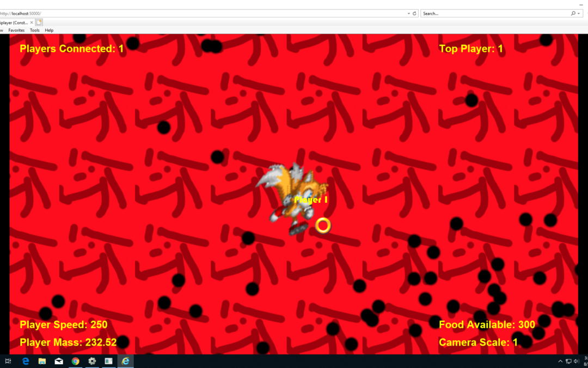Open the taskbar app right of Settings gear
Image resolution: width=588 pixels, height=368 pixels.
tap(109, 361)
